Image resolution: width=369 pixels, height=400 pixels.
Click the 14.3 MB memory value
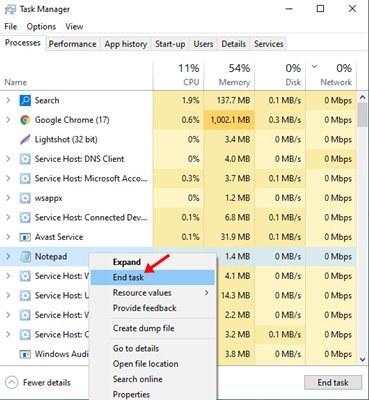coord(235,296)
